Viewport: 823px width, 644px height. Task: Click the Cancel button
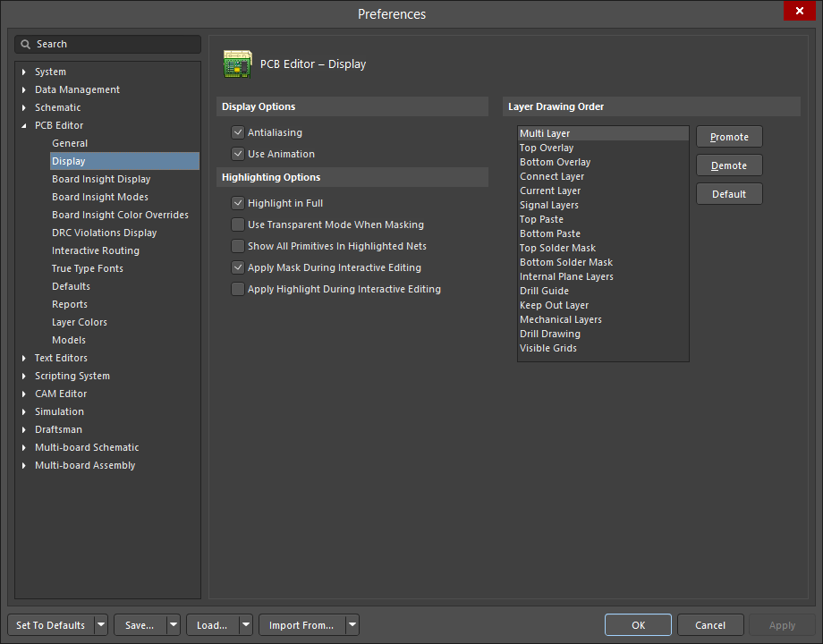coord(710,625)
